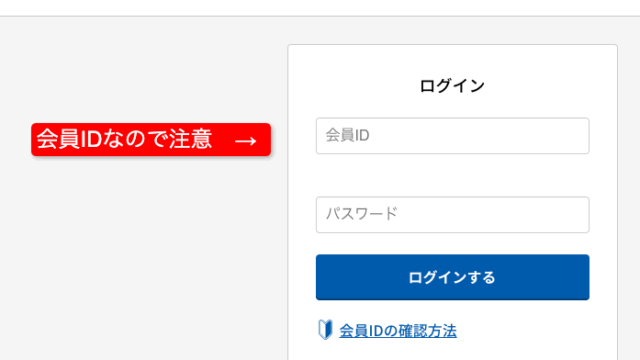Click right end of the 会員ID field

click(571, 136)
